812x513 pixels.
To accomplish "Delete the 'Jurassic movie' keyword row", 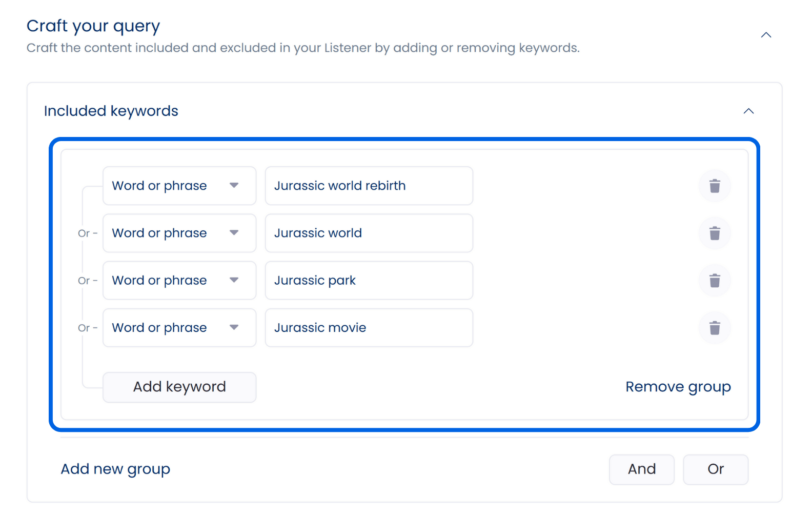I will [715, 328].
